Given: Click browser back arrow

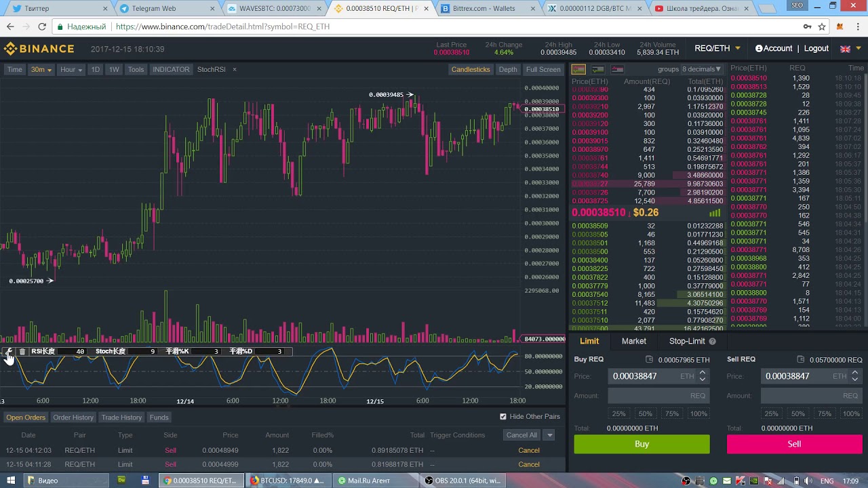Looking at the screenshot, I should pyautogui.click(x=10, y=26).
